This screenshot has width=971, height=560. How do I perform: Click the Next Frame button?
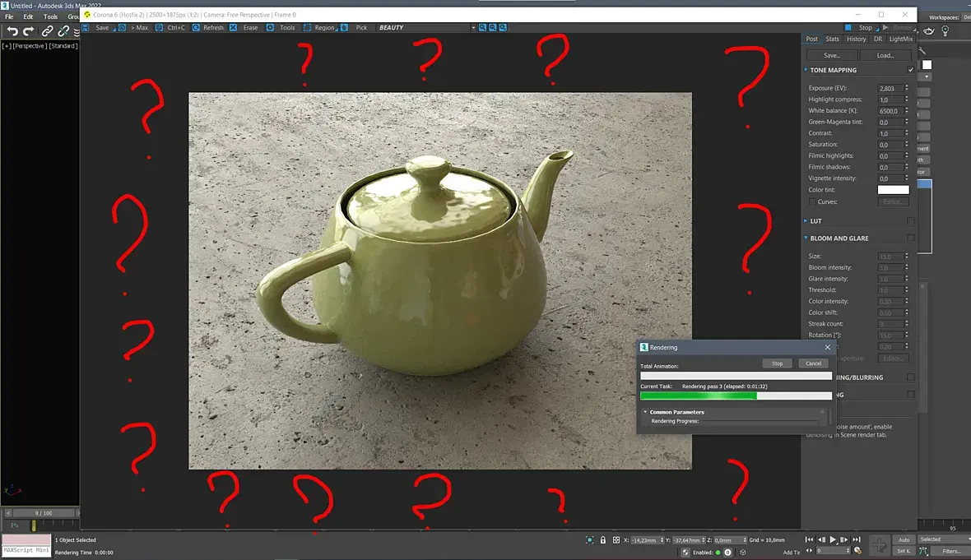point(844,540)
